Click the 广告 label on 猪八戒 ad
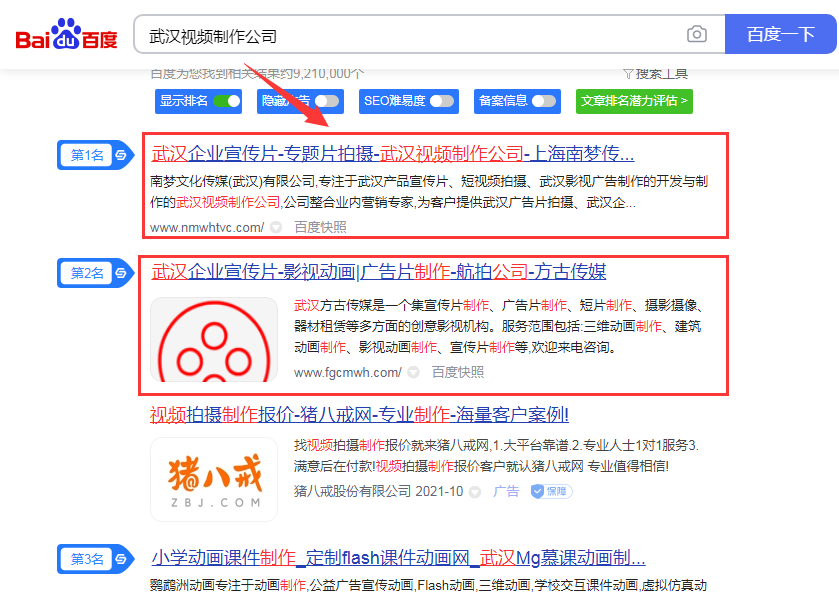This screenshot has height=593, width=839. pos(506,491)
